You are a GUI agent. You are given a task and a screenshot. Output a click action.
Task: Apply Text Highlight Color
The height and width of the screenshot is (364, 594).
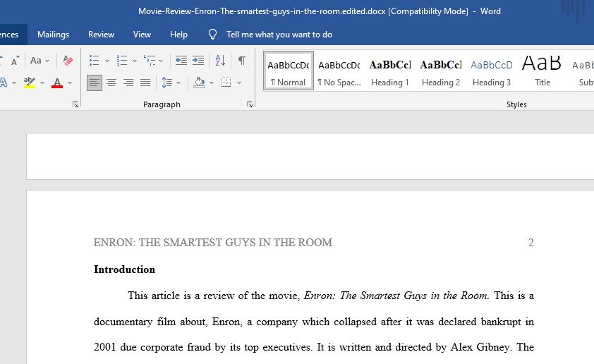tap(29, 83)
